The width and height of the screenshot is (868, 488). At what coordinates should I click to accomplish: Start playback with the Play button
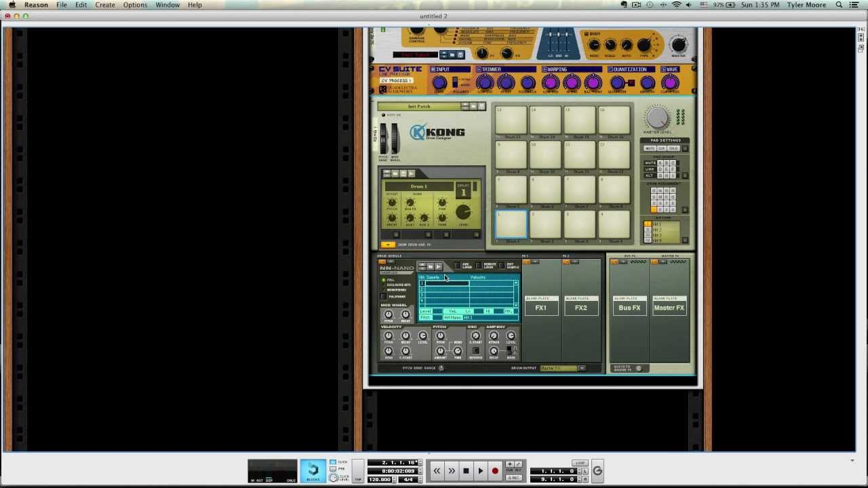click(x=480, y=470)
